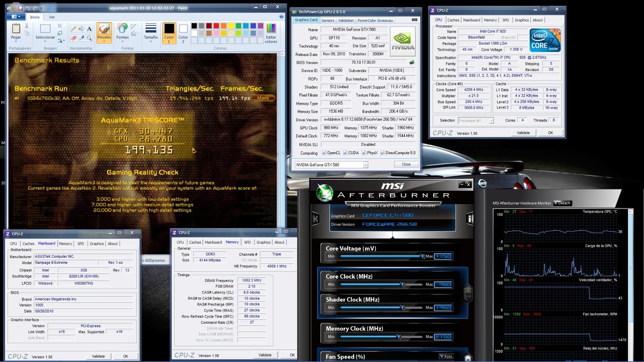Expand the Pegar dropdown arrow in Paint

16,41
